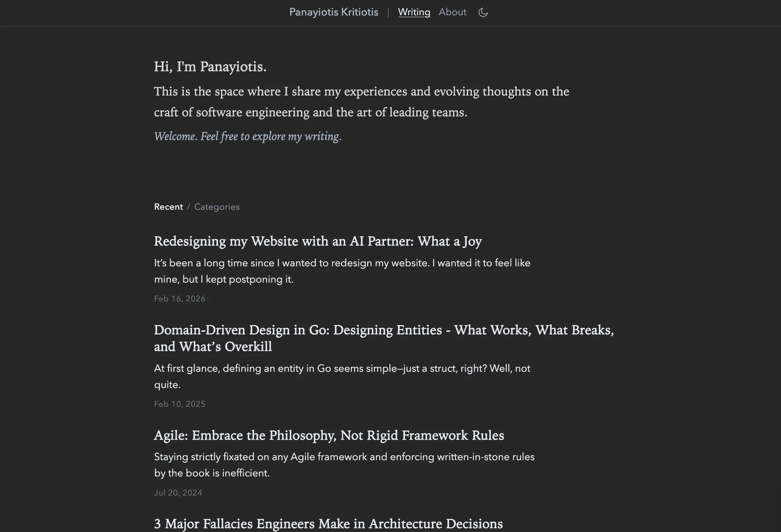Image resolution: width=781 pixels, height=532 pixels.
Task: Toggle the dark mode moon icon
Action: (483, 12)
